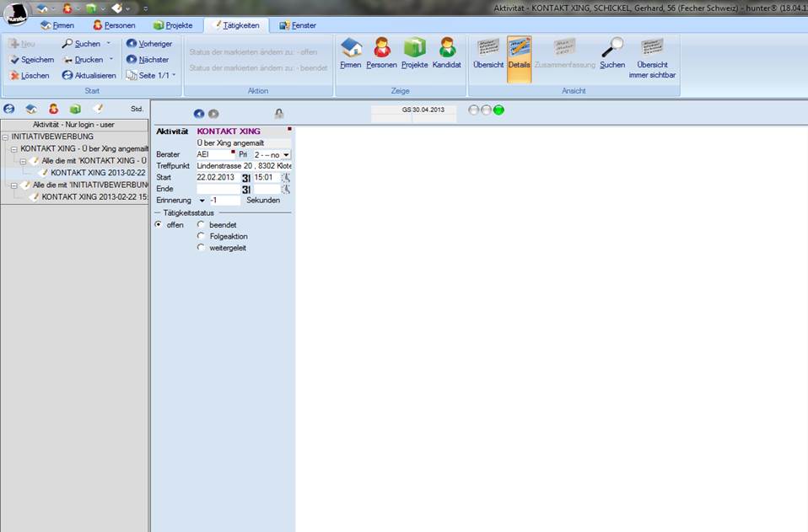Screen dimensions: 808x532
Task: Select the 'beendet' status radio button
Action: (201, 225)
